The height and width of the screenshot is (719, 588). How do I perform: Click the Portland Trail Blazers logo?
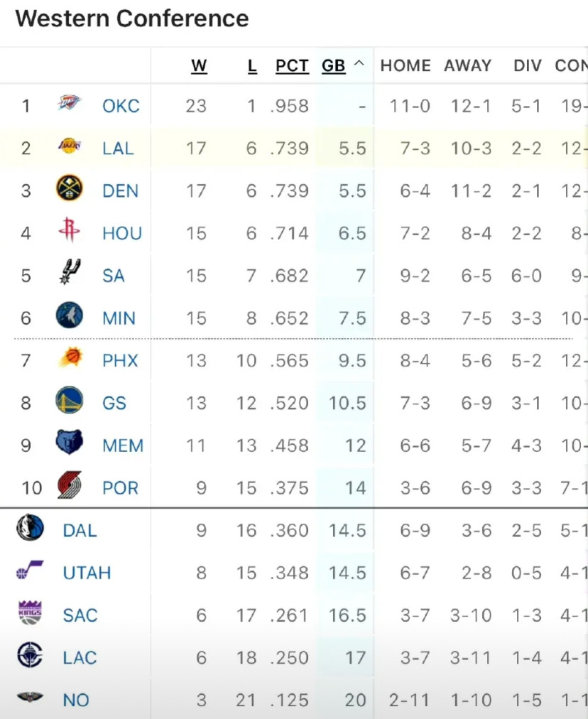[x=69, y=486]
